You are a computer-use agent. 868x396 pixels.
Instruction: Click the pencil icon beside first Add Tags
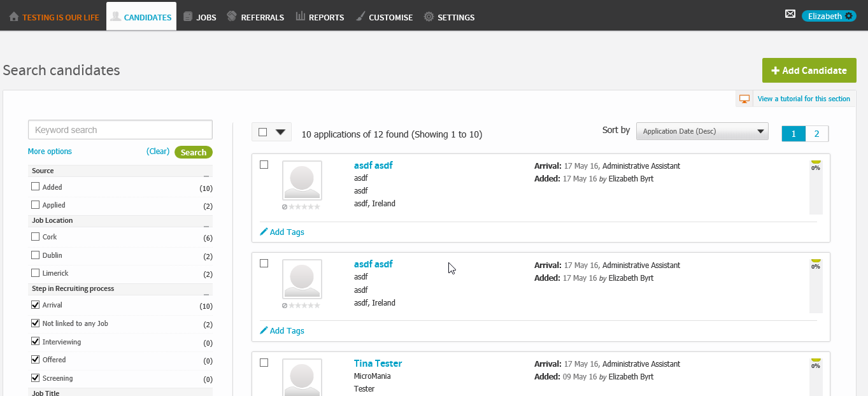[264, 232]
